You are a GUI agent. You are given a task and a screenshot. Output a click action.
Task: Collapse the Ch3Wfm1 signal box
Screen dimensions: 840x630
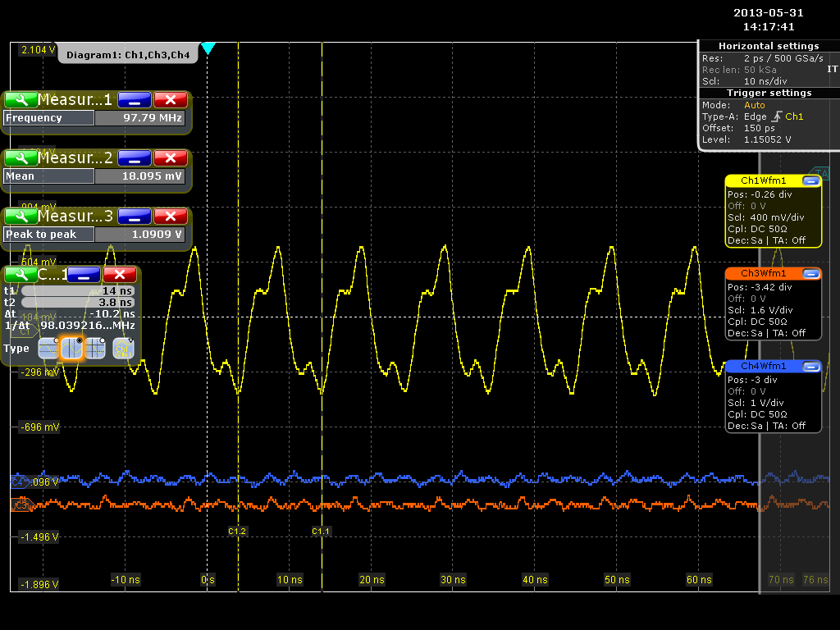point(810,273)
